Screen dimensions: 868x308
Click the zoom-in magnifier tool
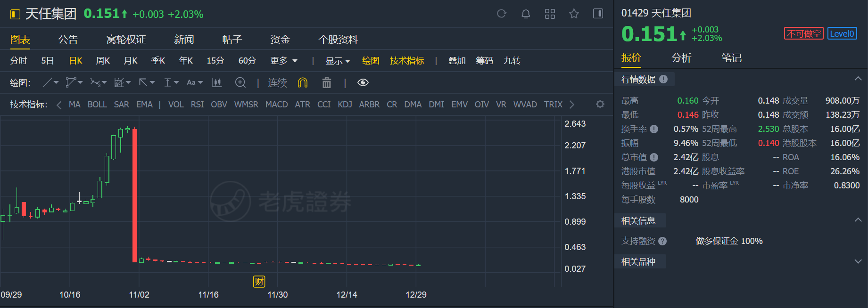(x=240, y=83)
